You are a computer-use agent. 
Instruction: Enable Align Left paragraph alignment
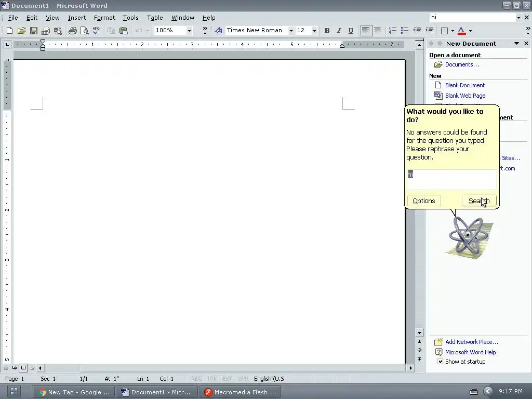tap(366, 31)
